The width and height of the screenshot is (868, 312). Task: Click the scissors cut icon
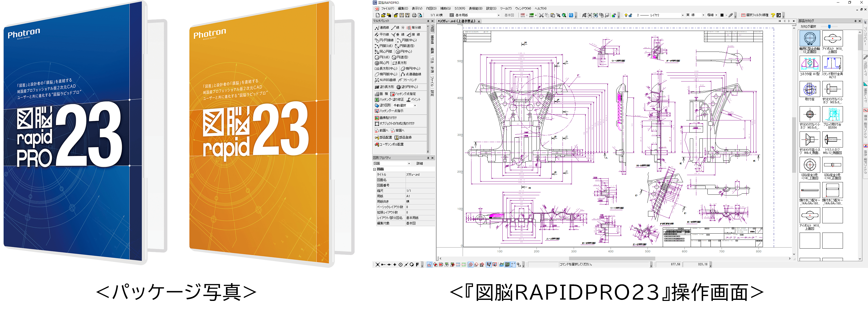(541, 15)
